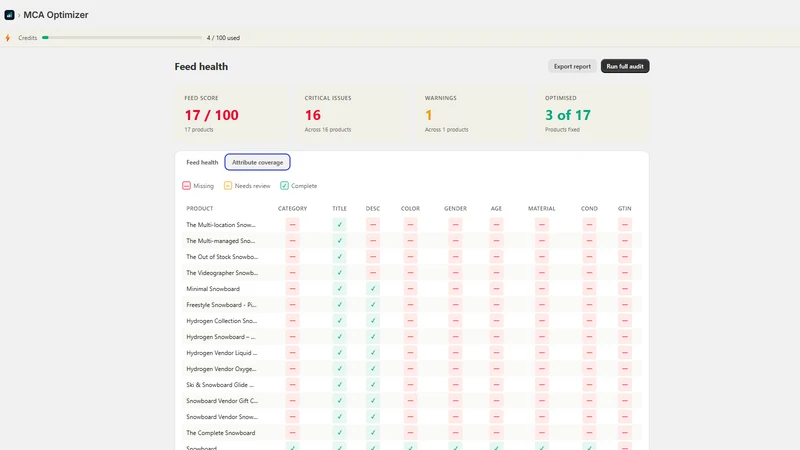Click missing Age icon for Minimal Snowboard
The height and width of the screenshot is (450, 800).
coord(496,289)
